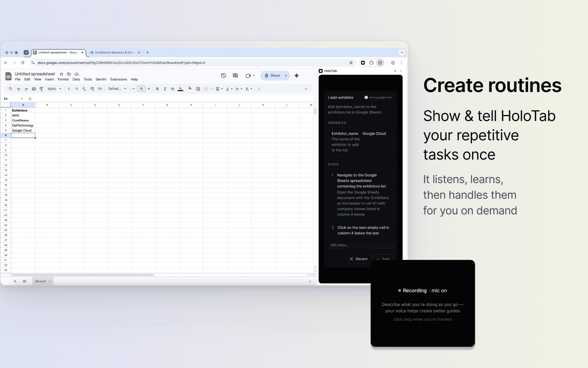
Task: Toggle strikethrough formatting
Action: [x=173, y=89]
